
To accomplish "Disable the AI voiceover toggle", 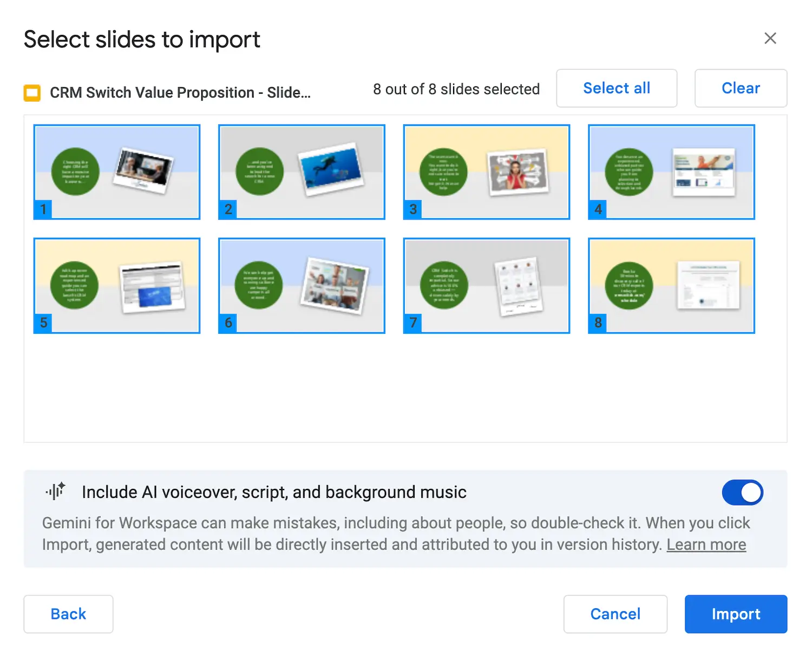I will point(742,492).
